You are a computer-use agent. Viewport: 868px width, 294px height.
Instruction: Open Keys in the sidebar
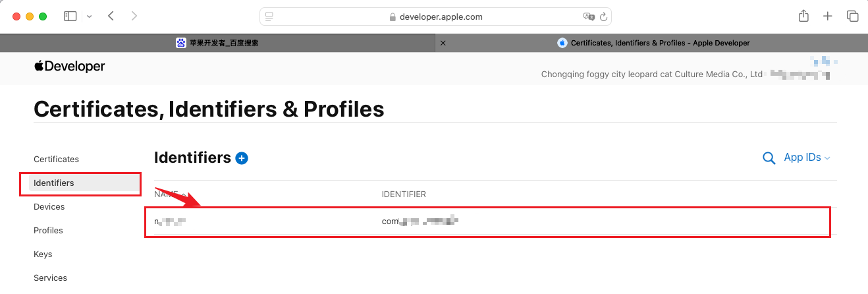(x=43, y=254)
